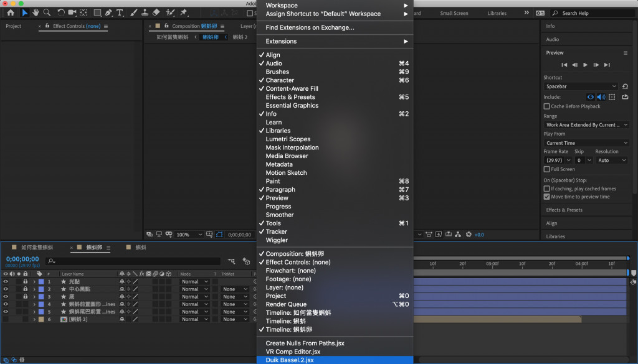The width and height of the screenshot is (638, 364).
Task: Uncheck Move time to preview time
Action: point(546,197)
